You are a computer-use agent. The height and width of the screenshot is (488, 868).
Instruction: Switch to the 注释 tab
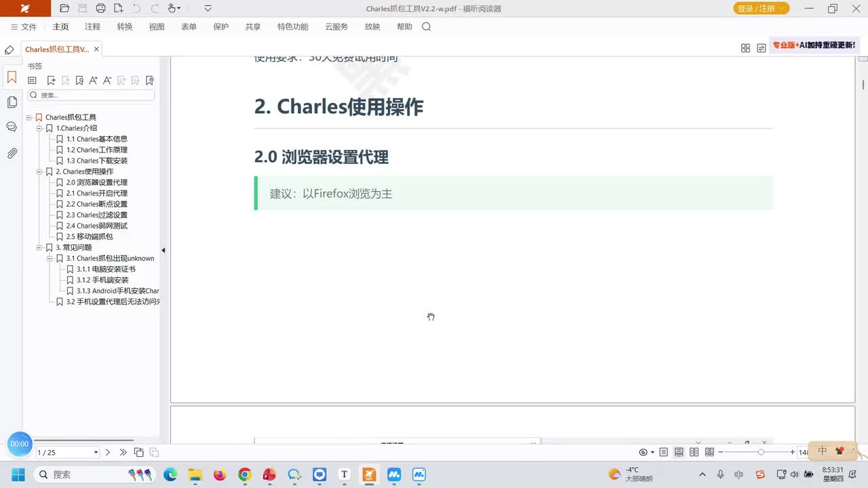[92, 27]
